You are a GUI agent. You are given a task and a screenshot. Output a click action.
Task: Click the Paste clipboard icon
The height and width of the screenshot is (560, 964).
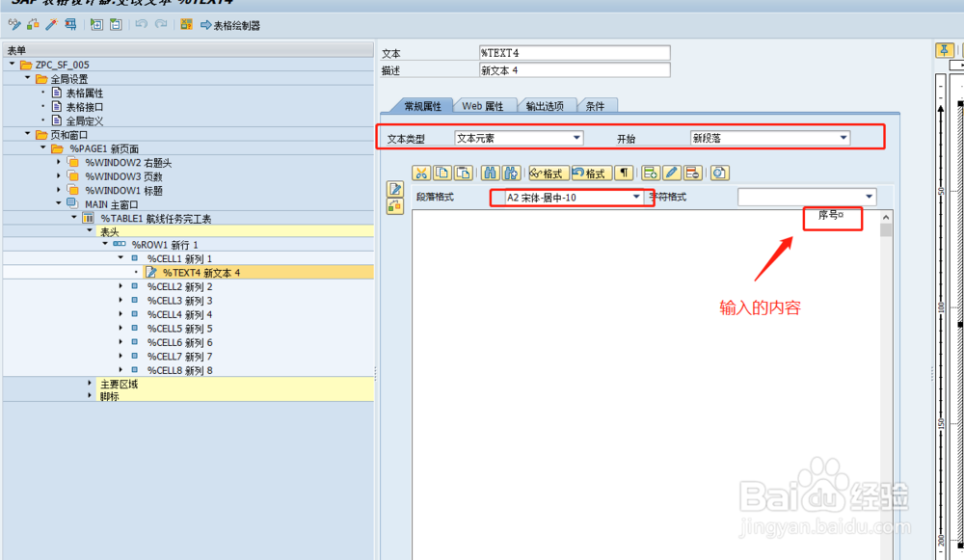tap(463, 173)
